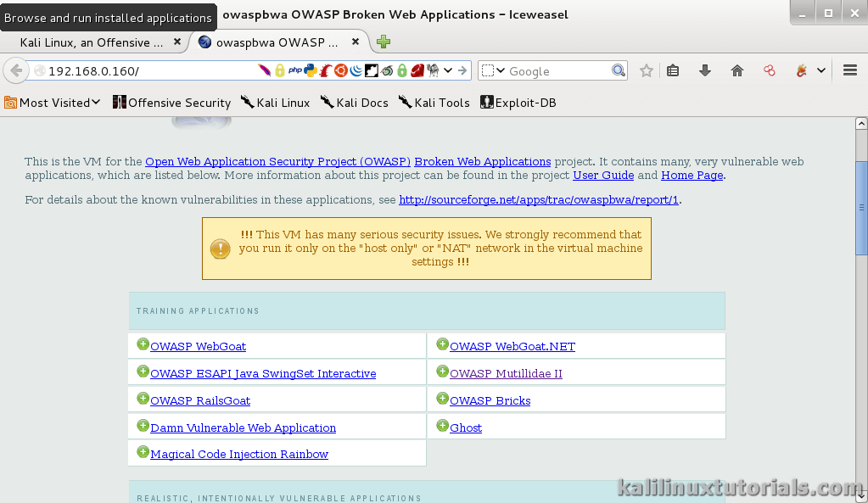Open the OWASP WebGoat link
This screenshot has width=868, height=503.
coord(197,345)
